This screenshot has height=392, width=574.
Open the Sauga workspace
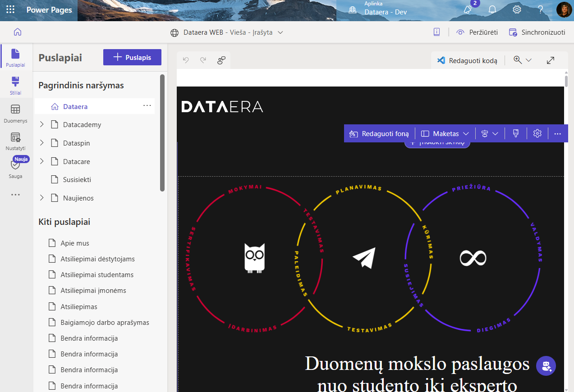[15, 169]
